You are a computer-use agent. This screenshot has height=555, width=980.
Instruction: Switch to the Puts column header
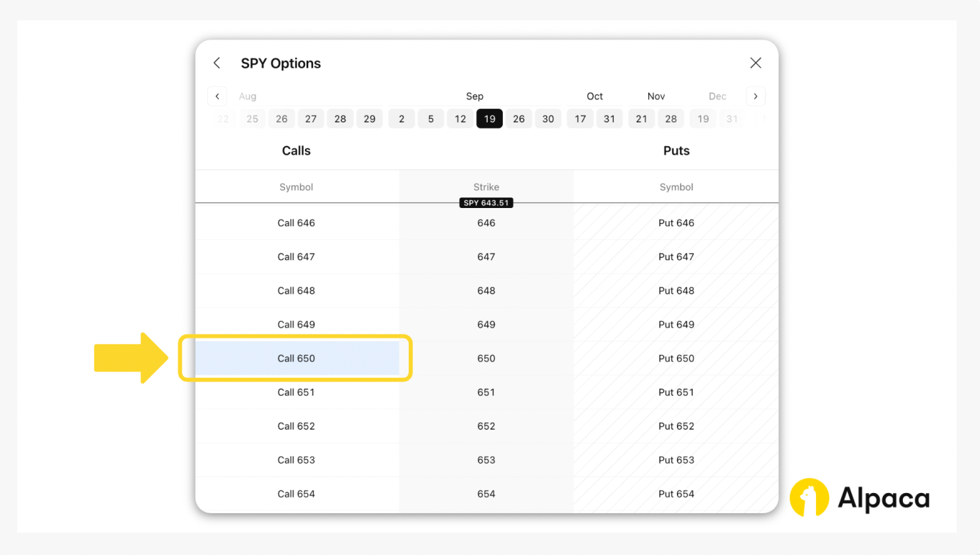[x=676, y=150]
